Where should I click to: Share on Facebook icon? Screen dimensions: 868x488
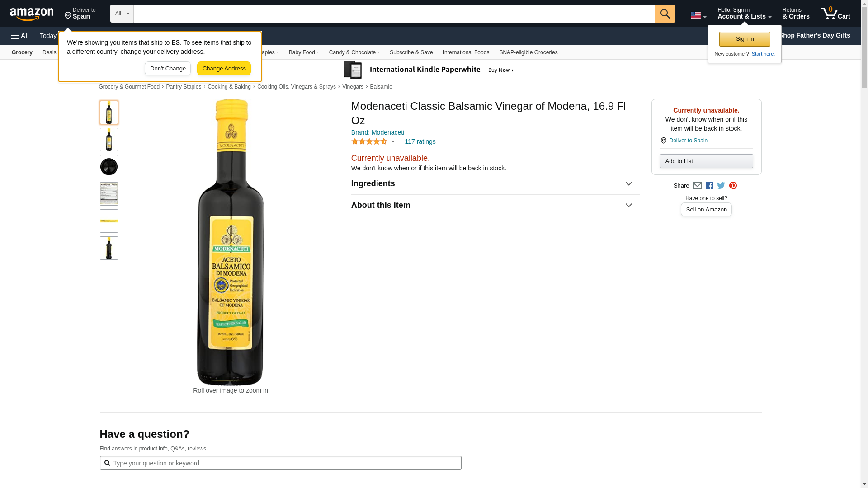point(709,186)
